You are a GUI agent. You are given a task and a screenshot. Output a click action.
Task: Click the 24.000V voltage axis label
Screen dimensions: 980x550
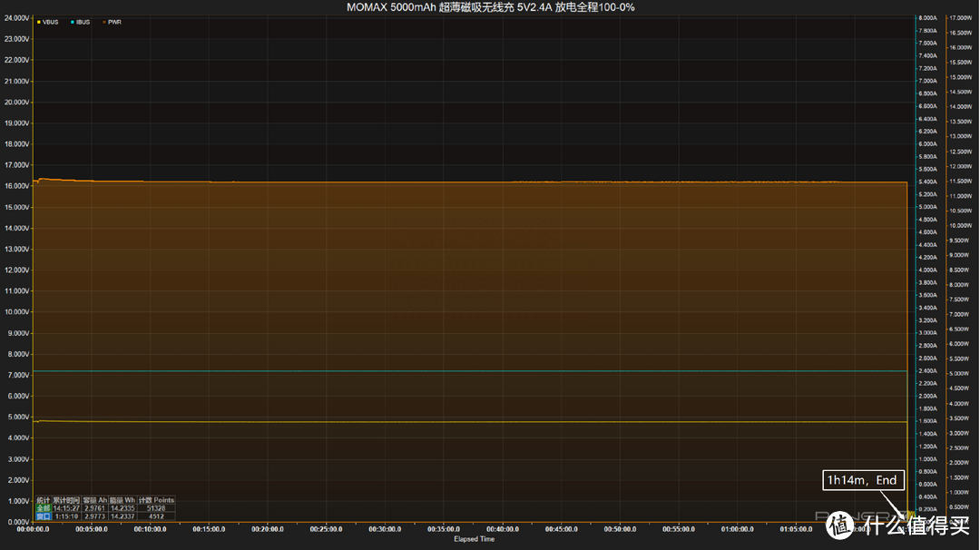click(x=16, y=18)
